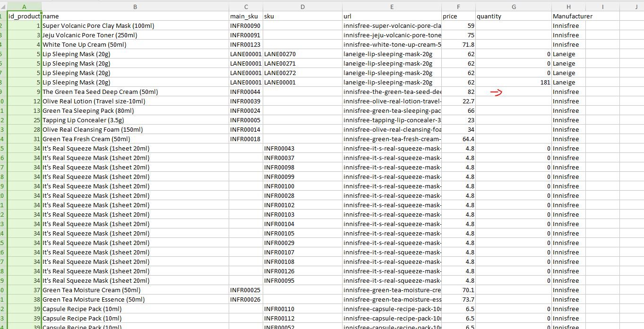Click main_sku cell INFR00044
The width and height of the screenshot is (644, 329).
(246, 92)
